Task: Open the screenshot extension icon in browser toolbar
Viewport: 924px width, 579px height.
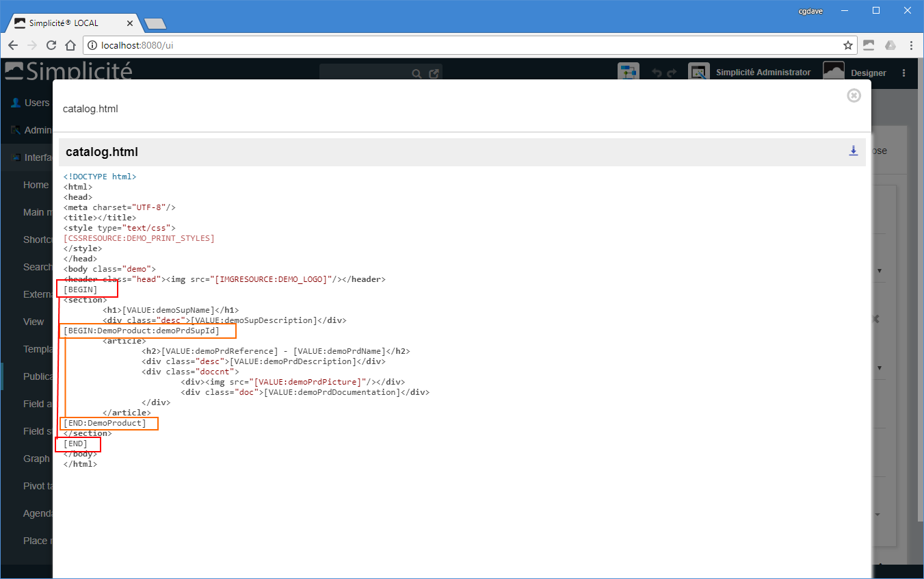Action: click(x=869, y=45)
